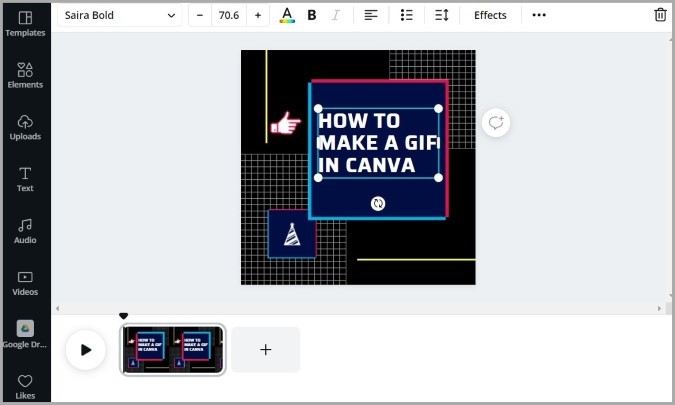Screen dimensions: 675x405
Task: Click the right arrow of horizontal scrollbar
Action: [659, 308]
